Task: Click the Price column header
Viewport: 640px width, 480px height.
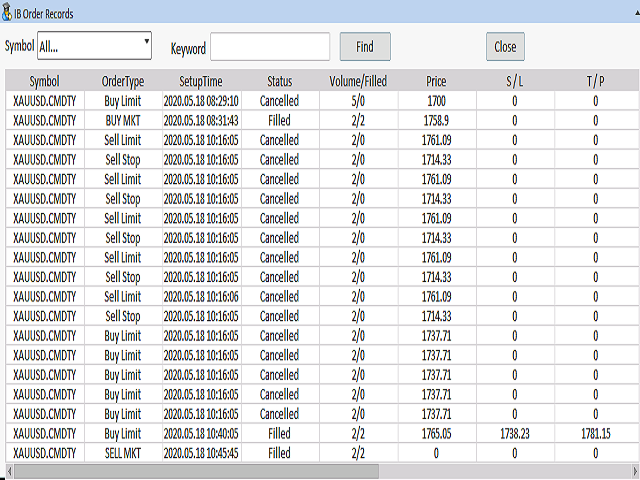Action: pos(436,81)
